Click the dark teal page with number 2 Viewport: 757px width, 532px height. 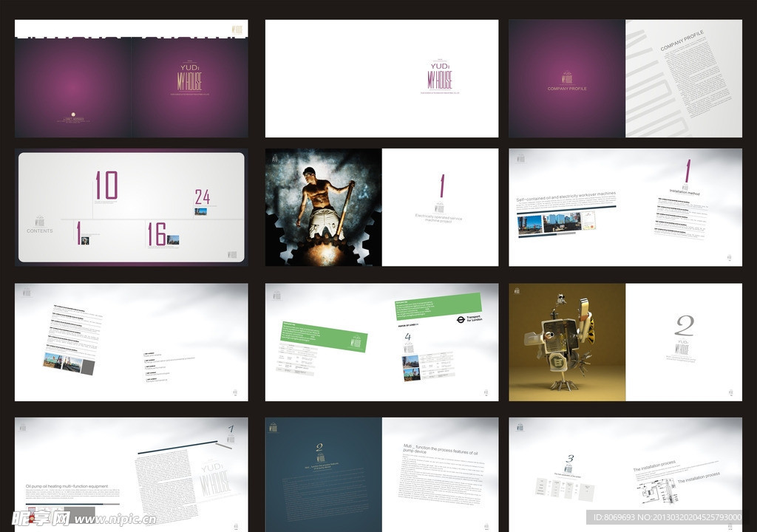pos(323,473)
